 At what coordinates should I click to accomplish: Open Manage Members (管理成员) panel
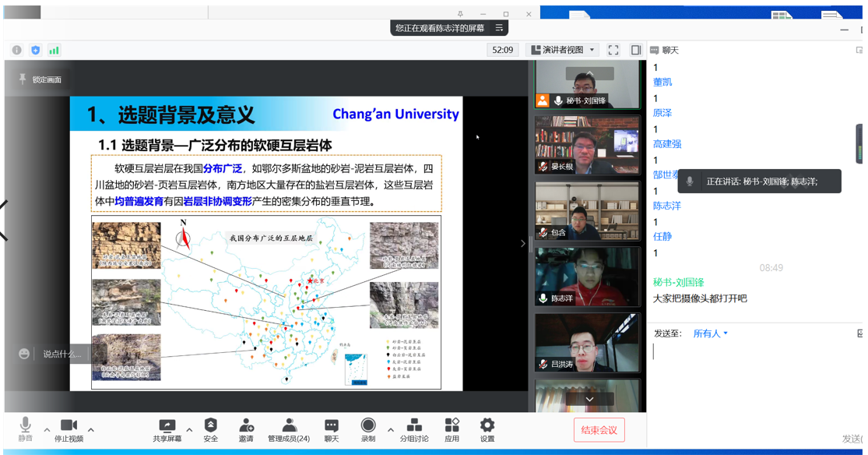click(x=289, y=425)
